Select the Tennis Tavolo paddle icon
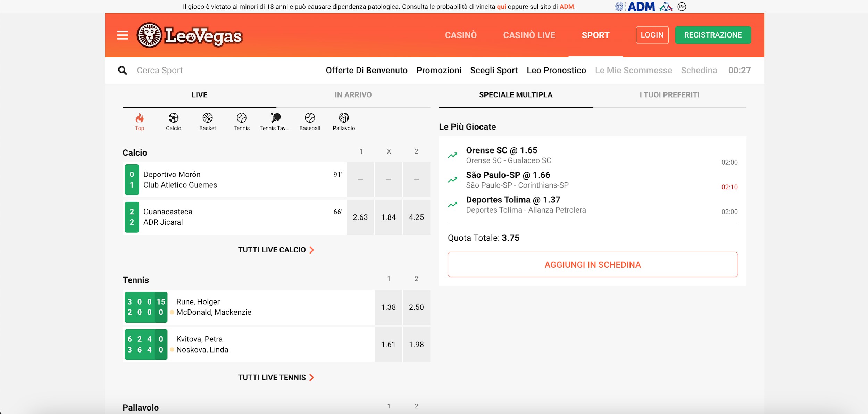Viewport: 868px width, 414px height. 276,118
